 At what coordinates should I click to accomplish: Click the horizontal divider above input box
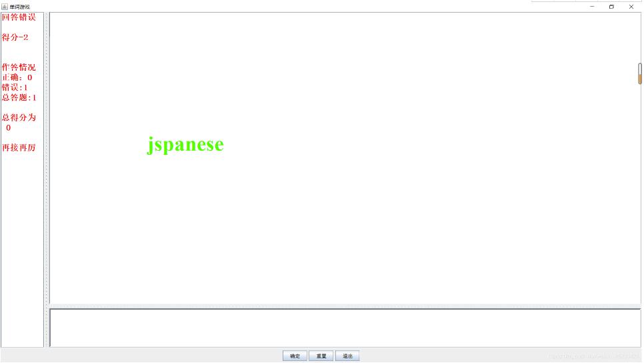pyautogui.click(x=345, y=306)
